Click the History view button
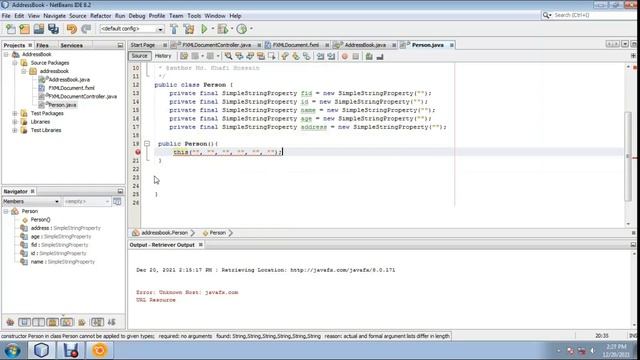 click(163, 56)
